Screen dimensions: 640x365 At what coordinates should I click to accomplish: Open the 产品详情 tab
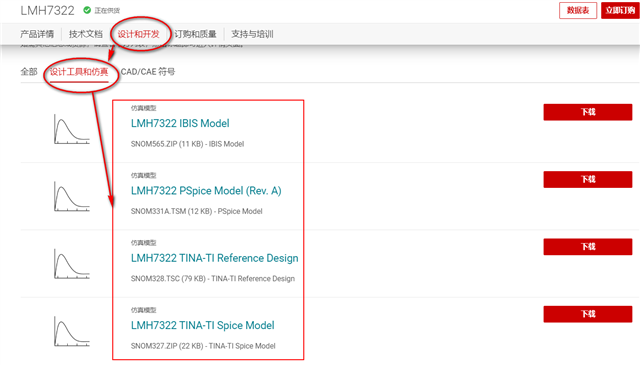(x=37, y=34)
